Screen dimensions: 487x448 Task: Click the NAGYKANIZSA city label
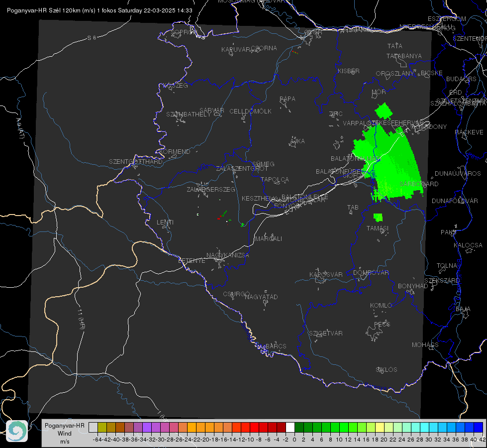pyautogui.click(x=228, y=255)
